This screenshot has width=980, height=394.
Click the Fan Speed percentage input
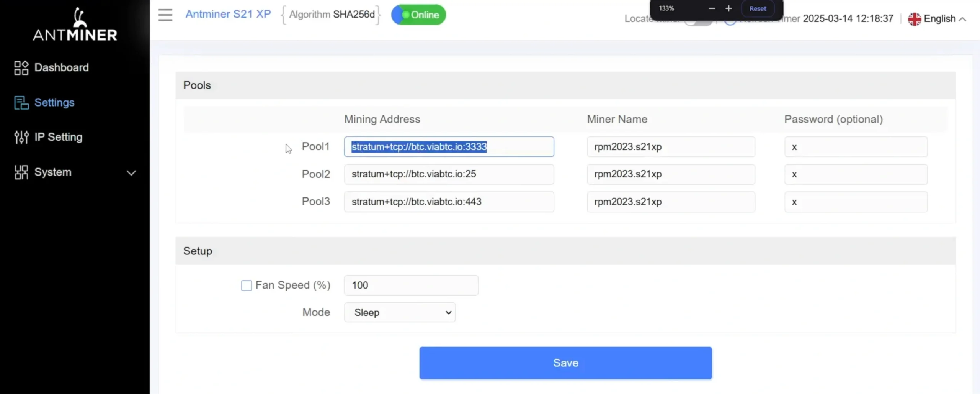tap(411, 285)
